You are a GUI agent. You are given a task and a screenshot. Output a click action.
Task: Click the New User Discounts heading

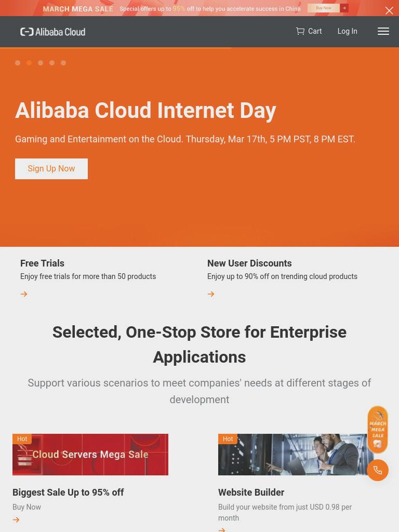click(x=249, y=263)
